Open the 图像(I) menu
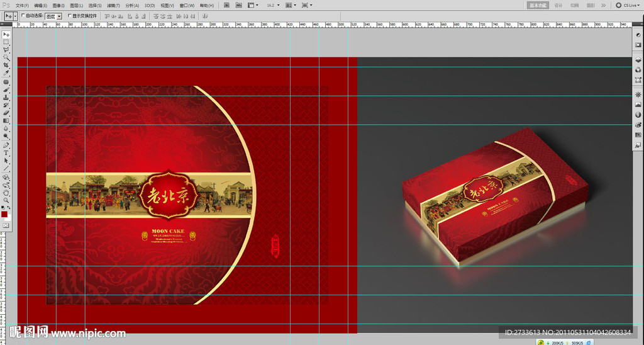This screenshot has height=345, width=644. pos(58,5)
